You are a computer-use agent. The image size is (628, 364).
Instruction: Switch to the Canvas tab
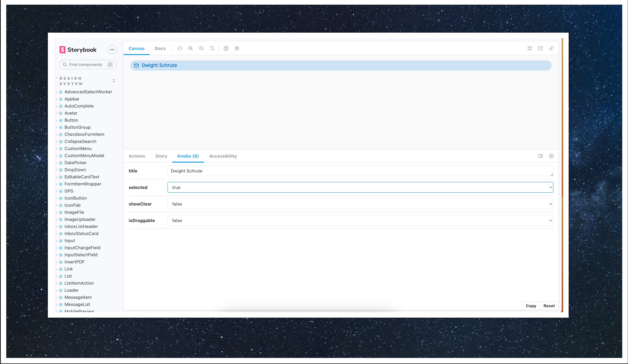(137, 48)
